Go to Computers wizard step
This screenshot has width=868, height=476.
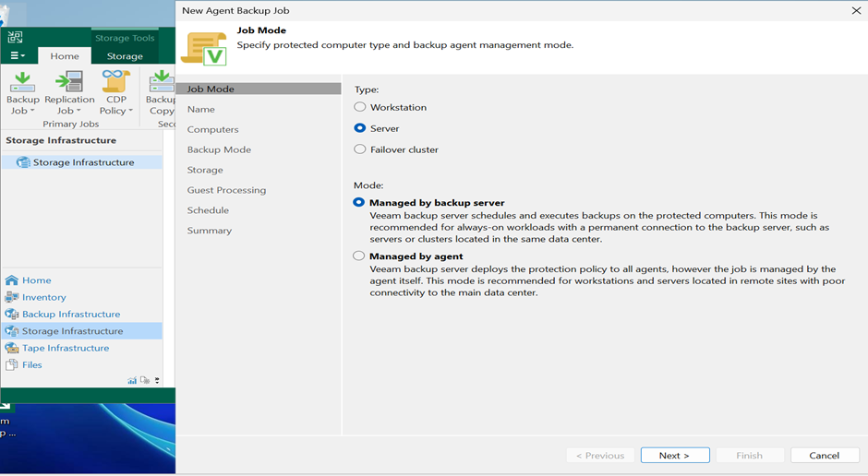(212, 129)
